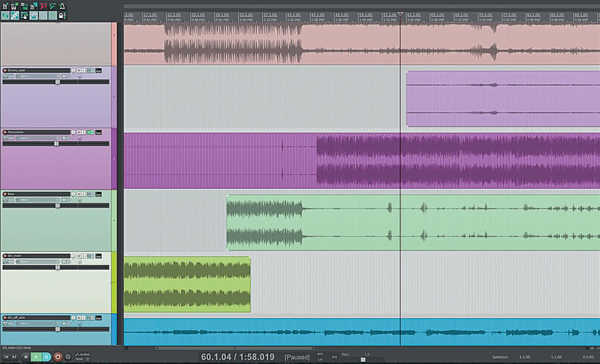Click the repeat loop icon in transport
Screen dimensions: 600x364
click(x=68, y=357)
